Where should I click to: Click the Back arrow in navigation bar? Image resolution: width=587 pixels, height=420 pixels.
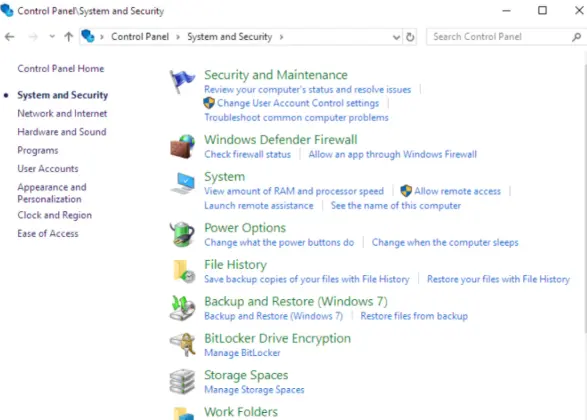point(10,37)
